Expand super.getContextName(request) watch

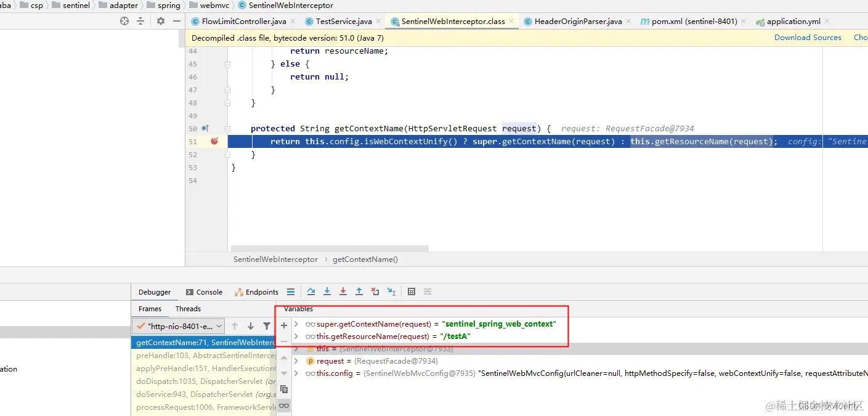(x=296, y=324)
